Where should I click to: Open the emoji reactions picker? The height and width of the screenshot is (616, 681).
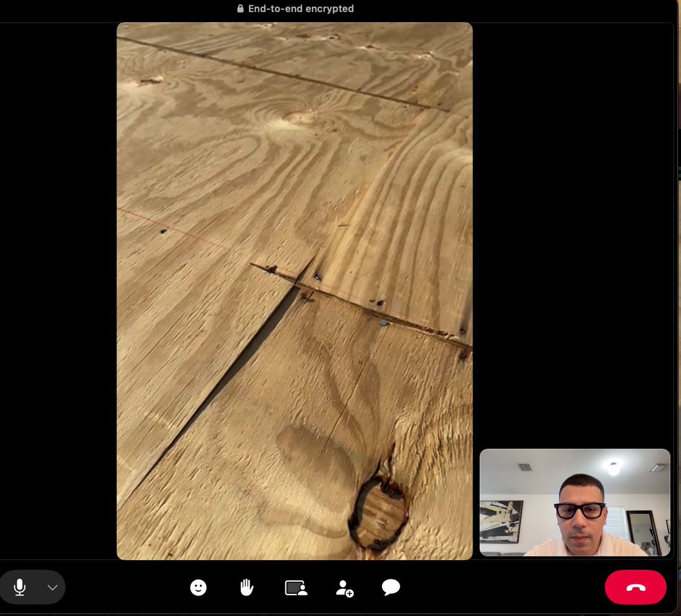pos(198,588)
